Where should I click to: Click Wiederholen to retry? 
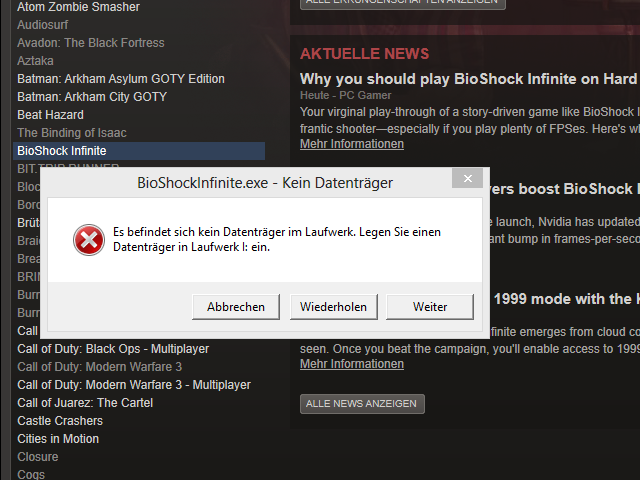pyautogui.click(x=333, y=307)
